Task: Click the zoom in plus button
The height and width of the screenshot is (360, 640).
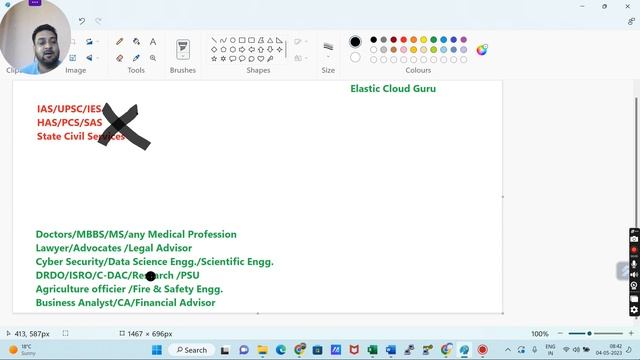Action: [631, 333]
